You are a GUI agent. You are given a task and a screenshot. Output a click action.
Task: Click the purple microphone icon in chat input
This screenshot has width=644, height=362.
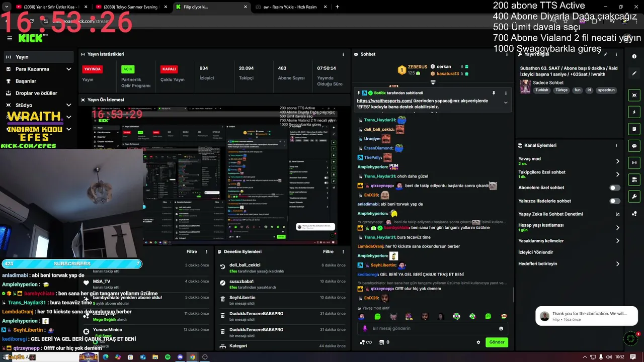pos(365,328)
